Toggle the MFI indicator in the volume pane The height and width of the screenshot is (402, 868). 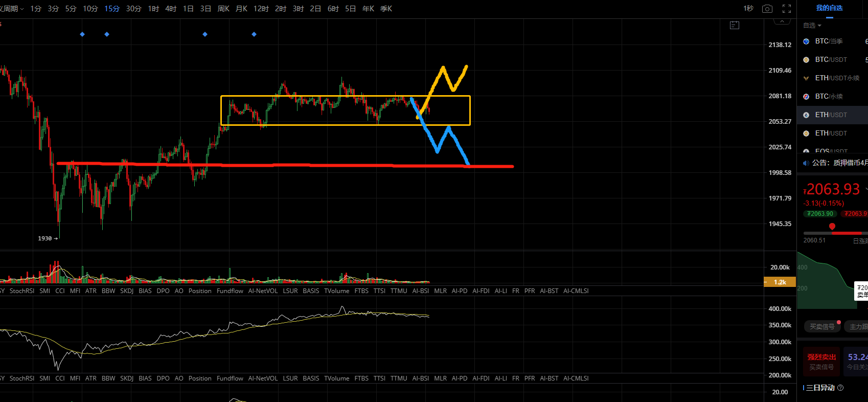[75, 291]
